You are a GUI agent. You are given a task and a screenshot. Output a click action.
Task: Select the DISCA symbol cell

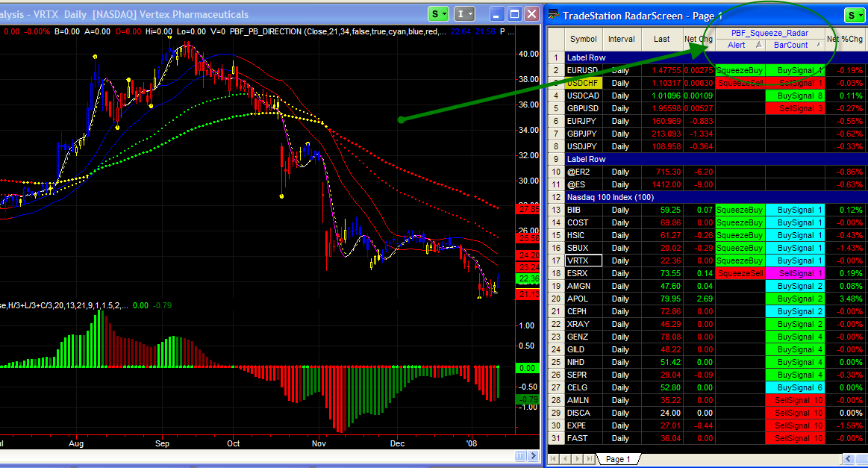pos(583,414)
